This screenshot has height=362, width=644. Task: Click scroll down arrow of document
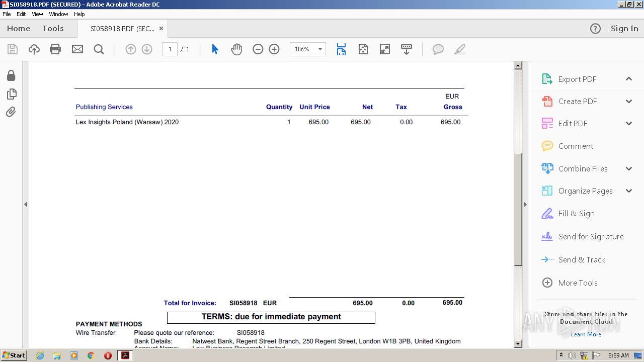tap(518, 344)
